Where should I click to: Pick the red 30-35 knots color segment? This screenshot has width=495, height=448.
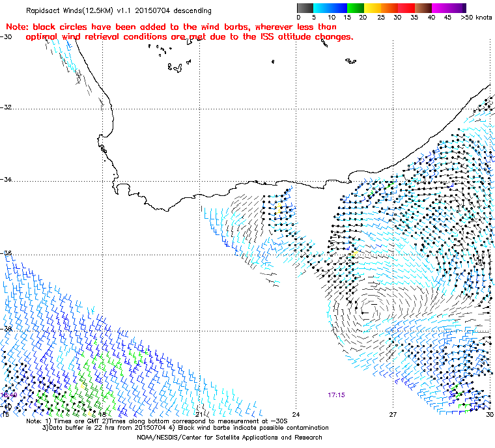coord(406,8)
